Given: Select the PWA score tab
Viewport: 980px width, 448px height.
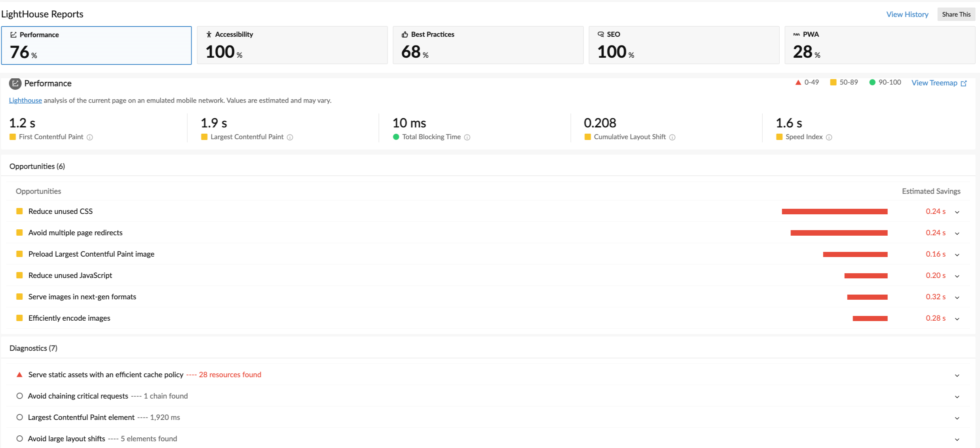Looking at the screenshot, I should pyautogui.click(x=879, y=45).
